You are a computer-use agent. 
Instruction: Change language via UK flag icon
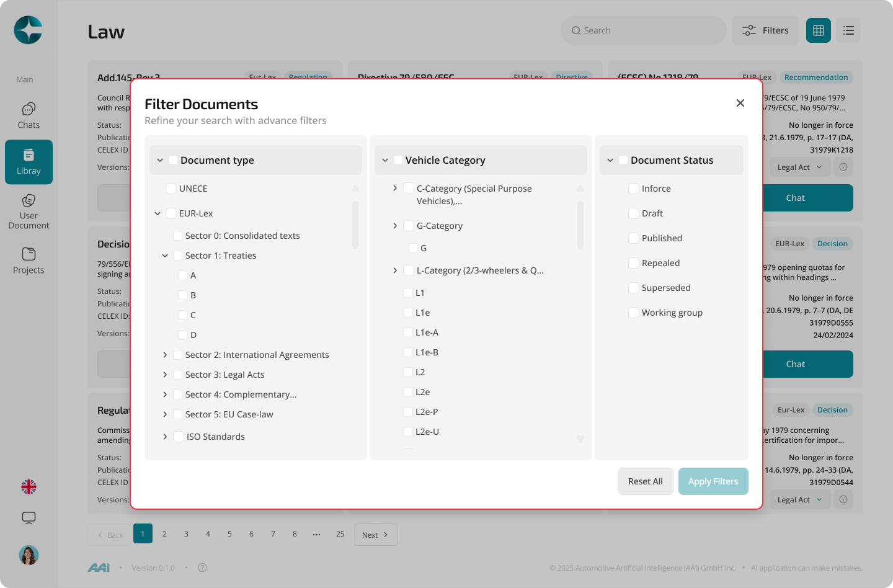29,487
